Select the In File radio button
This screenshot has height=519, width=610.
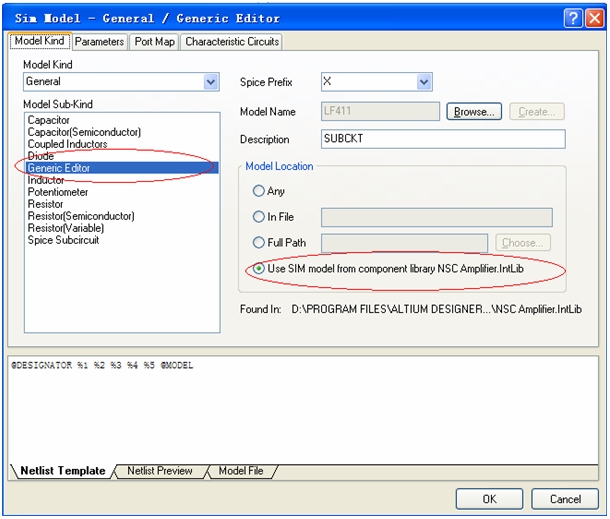click(259, 217)
